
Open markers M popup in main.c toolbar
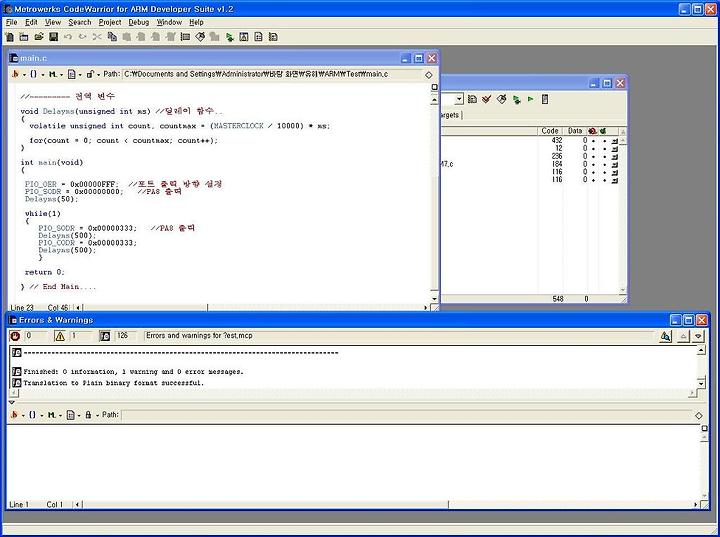pyautogui.click(x=55, y=74)
